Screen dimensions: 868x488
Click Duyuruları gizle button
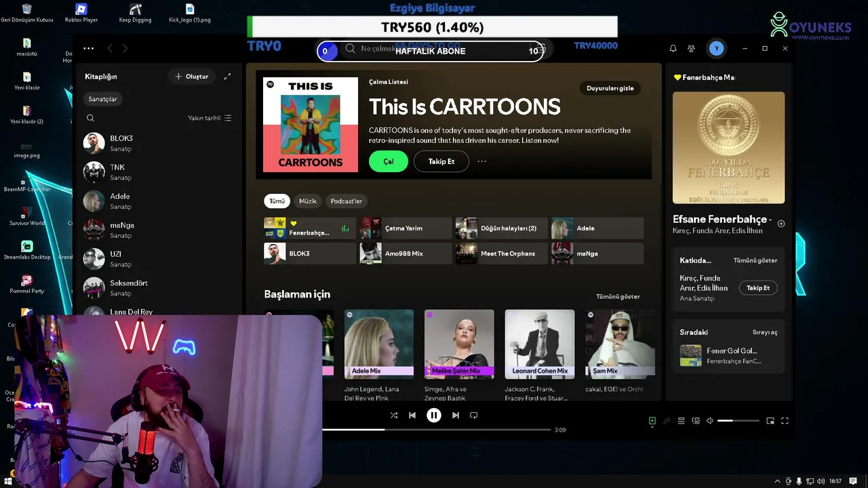[610, 88]
